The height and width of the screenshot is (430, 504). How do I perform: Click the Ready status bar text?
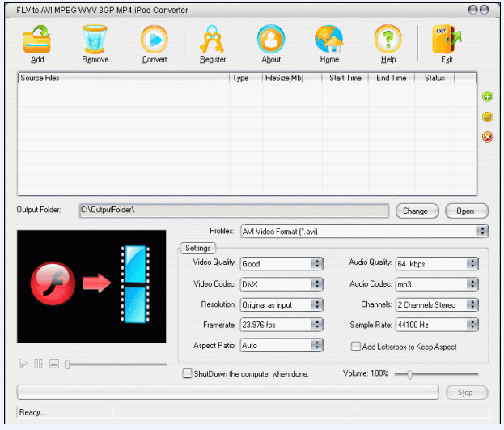(32, 412)
